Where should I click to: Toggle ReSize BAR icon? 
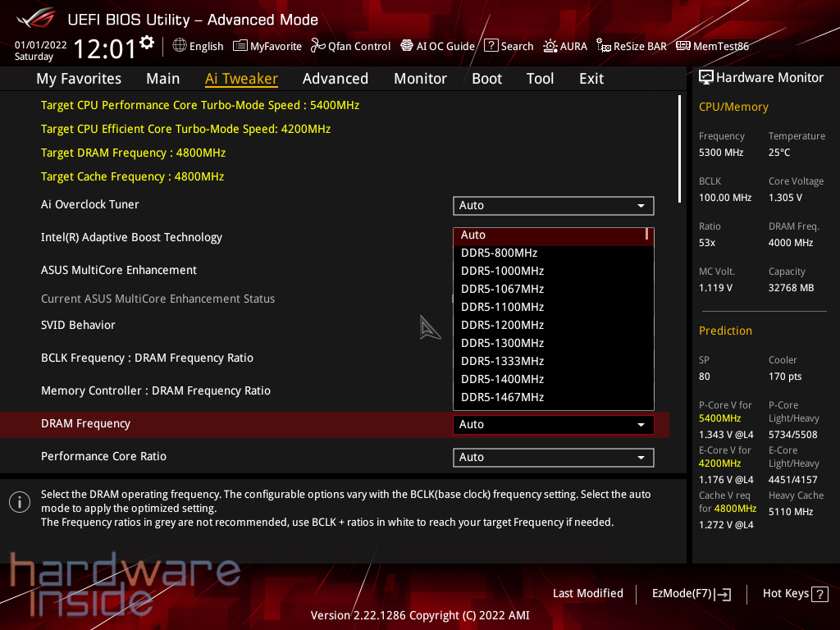click(x=604, y=46)
